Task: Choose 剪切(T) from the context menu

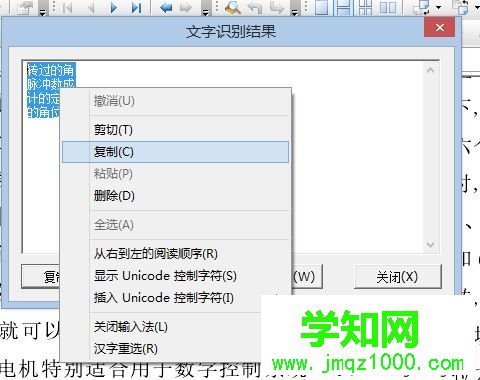Action: pyautogui.click(x=175, y=130)
